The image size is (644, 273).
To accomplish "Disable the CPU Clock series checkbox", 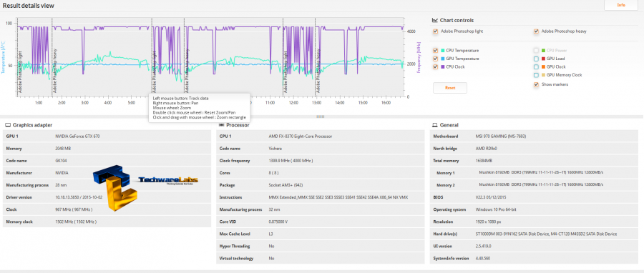I will 435,66.
